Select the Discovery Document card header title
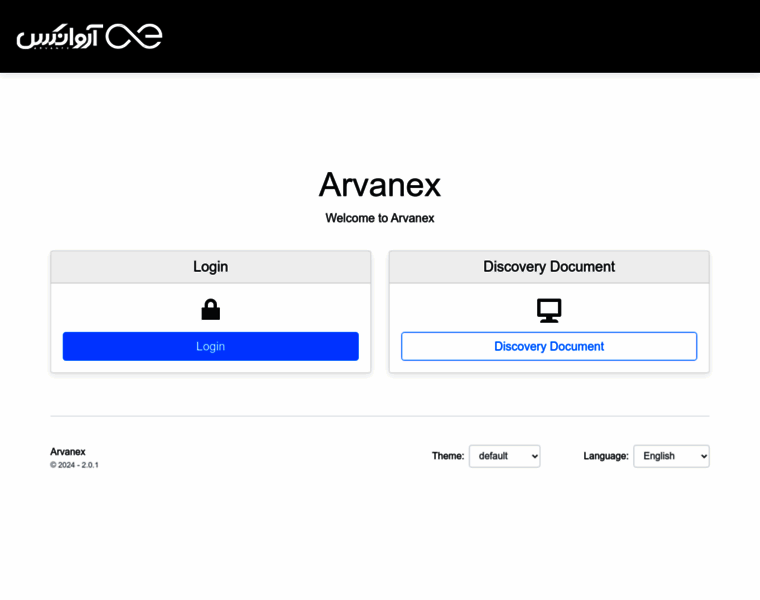Screen dimensions: 760x600 click(549, 267)
